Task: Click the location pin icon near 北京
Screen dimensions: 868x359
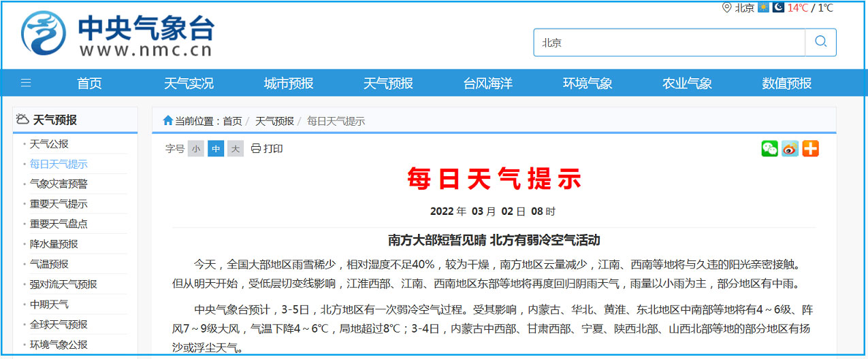Action: [x=727, y=8]
